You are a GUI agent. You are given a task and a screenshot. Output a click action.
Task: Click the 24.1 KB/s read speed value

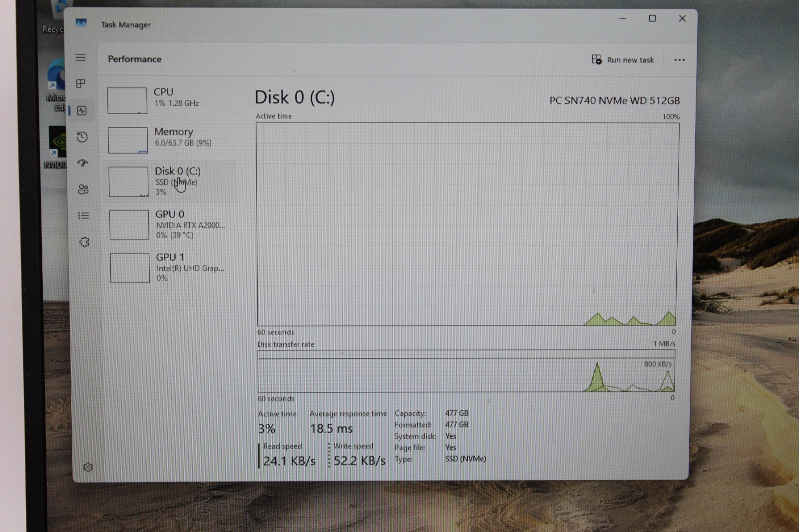tap(289, 461)
